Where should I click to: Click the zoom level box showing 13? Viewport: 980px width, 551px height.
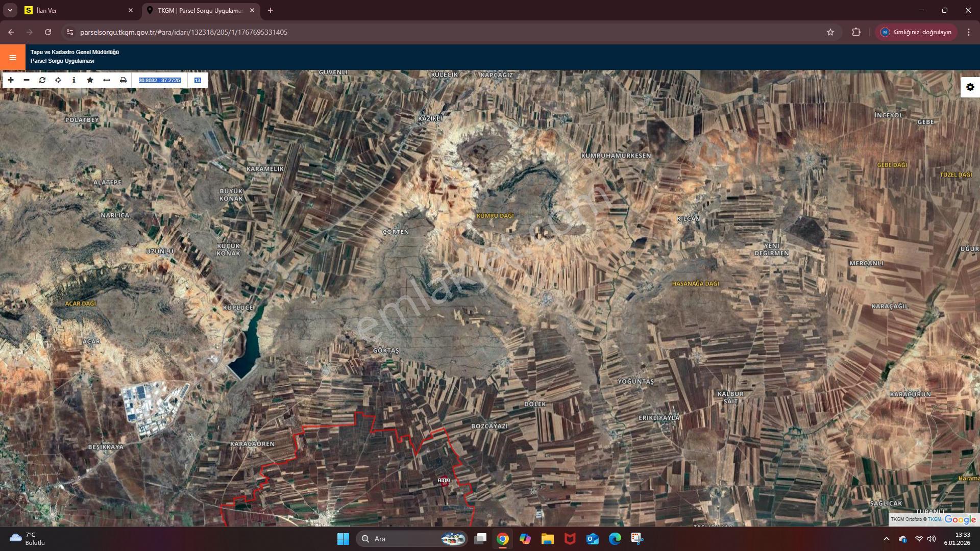(x=198, y=80)
